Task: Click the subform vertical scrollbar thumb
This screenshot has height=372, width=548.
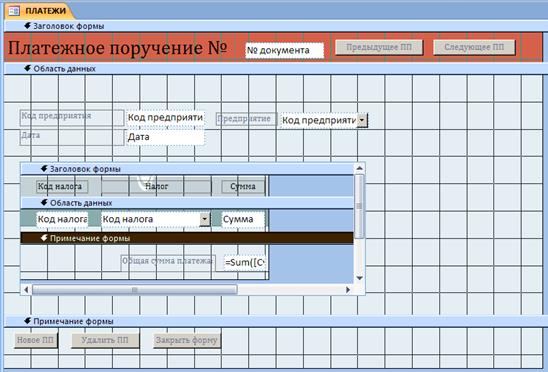Action: click(359, 206)
